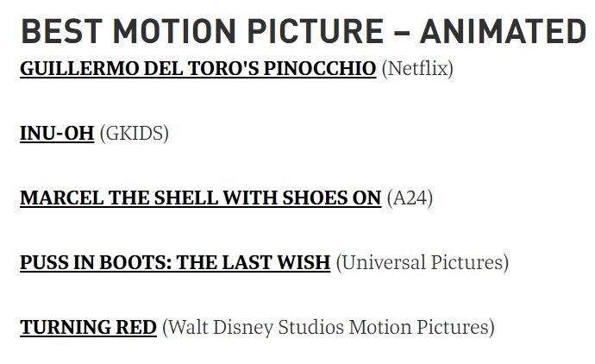595x364 pixels.
Task: Open the INU-OH nominee link
Action: (x=57, y=134)
